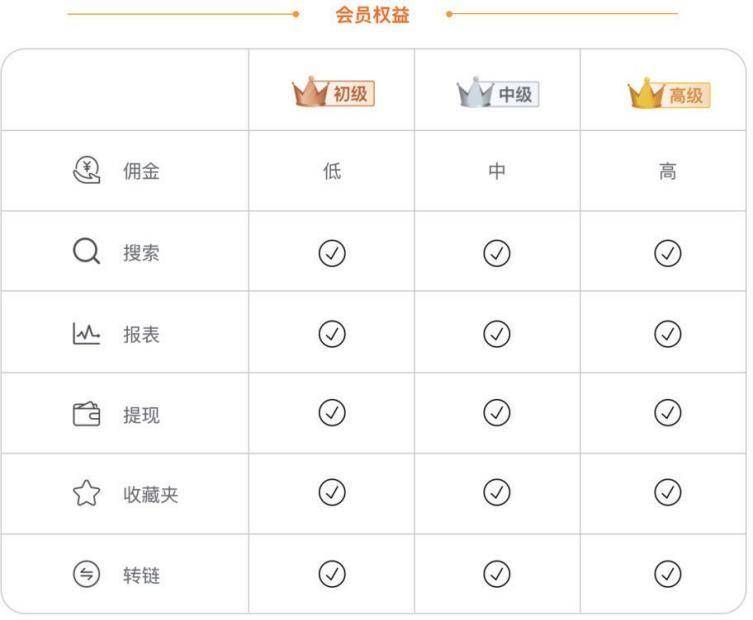Click the 高 commission value under 高级

tap(668, 171)
